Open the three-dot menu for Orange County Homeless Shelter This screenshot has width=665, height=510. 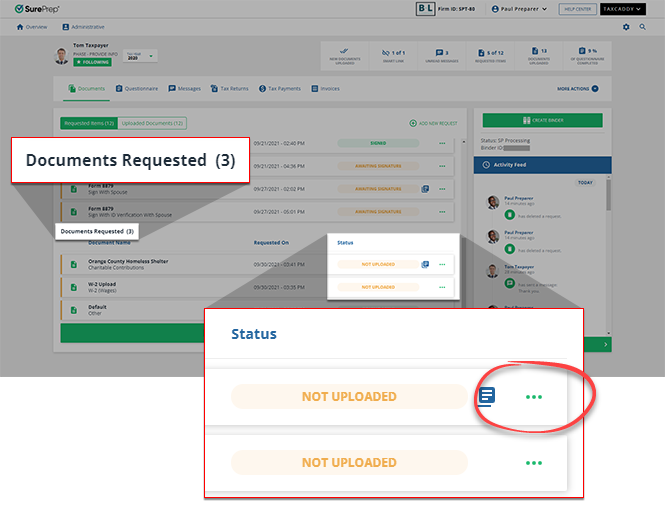click(x=441, y=264)
